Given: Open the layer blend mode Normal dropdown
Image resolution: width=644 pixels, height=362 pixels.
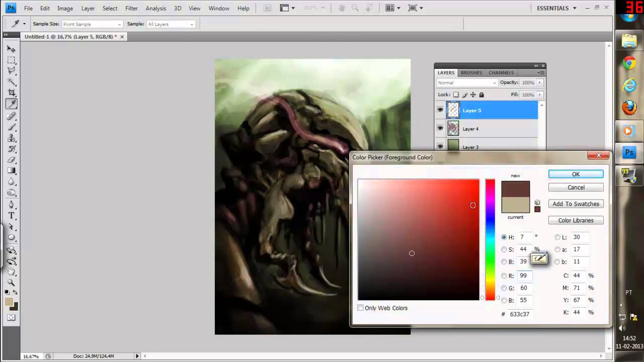Looking at the screenshot, I should (x=467, y=82).
